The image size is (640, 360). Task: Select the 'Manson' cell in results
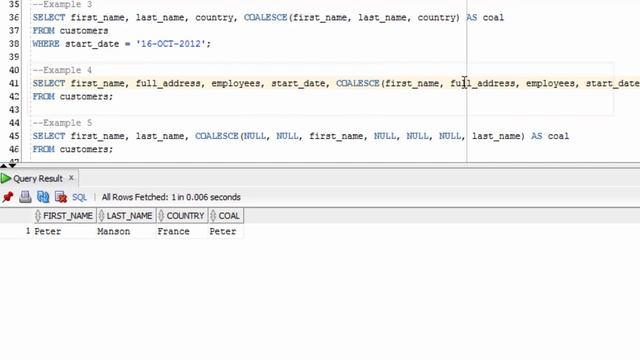pos(127,231)
